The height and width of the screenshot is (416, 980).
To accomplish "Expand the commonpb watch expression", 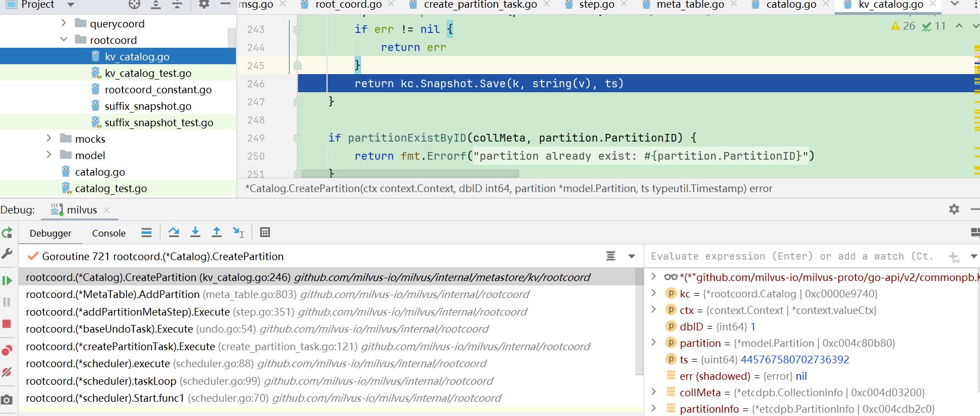I will [x=654, y=277].
